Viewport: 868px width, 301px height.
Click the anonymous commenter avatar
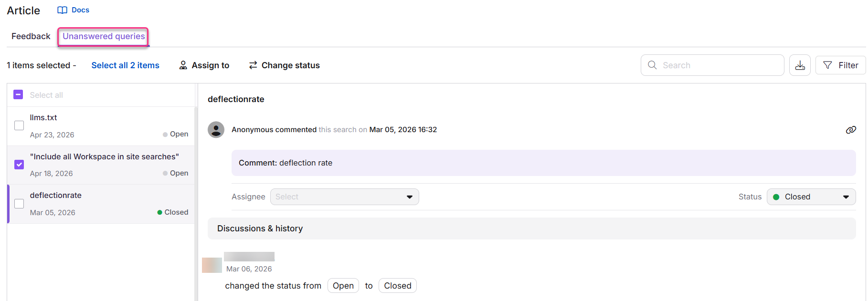216,130
